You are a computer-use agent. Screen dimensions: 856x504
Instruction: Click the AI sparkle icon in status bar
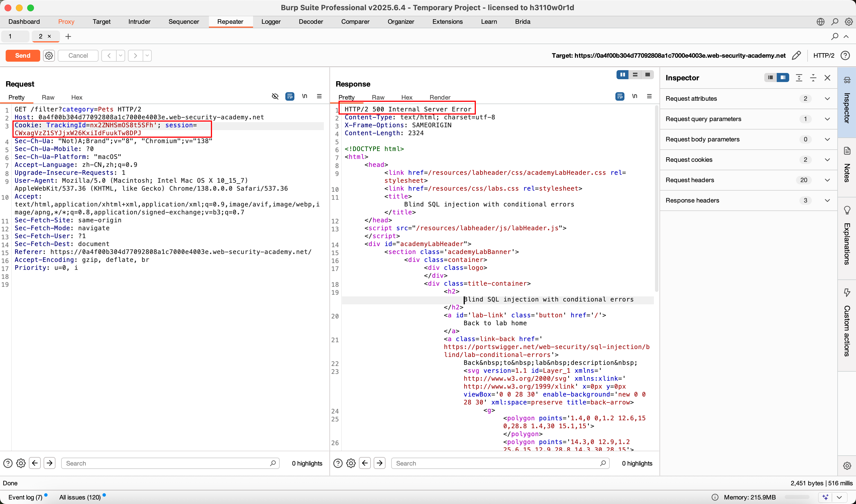point(826,497)
